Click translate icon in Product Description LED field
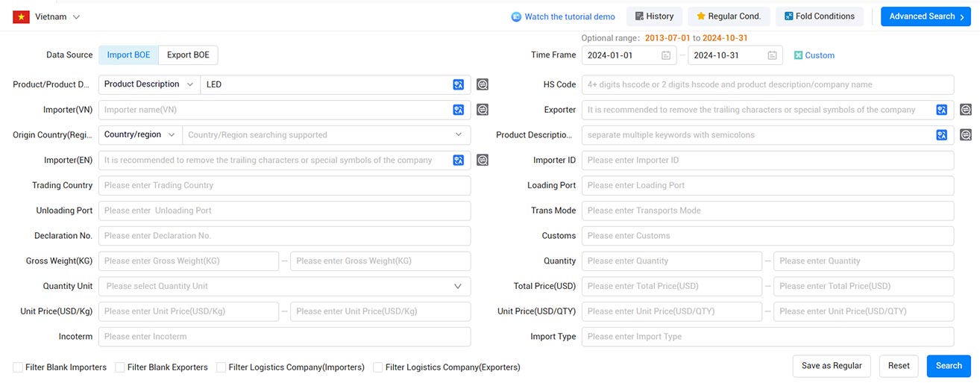The image size is (980, 383). (459, 84)
